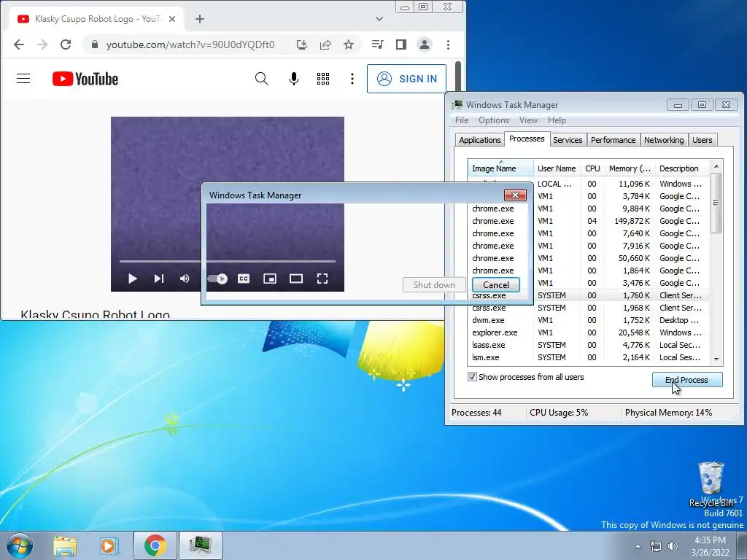Viewport: 747px width, 560px height.
Task: Toggle the YouTube autoplay switch
Action: pyautogui.click(x=217, y=279)
